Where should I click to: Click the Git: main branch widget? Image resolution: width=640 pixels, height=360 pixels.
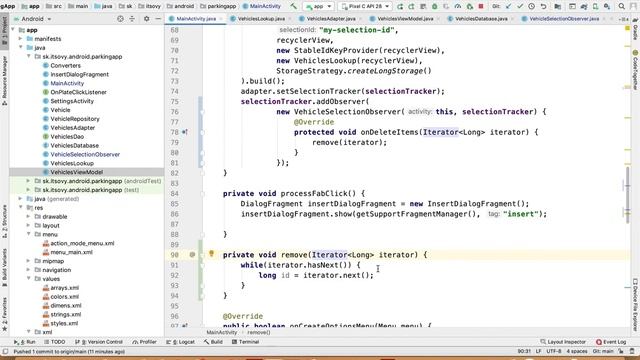coord(603,351)
